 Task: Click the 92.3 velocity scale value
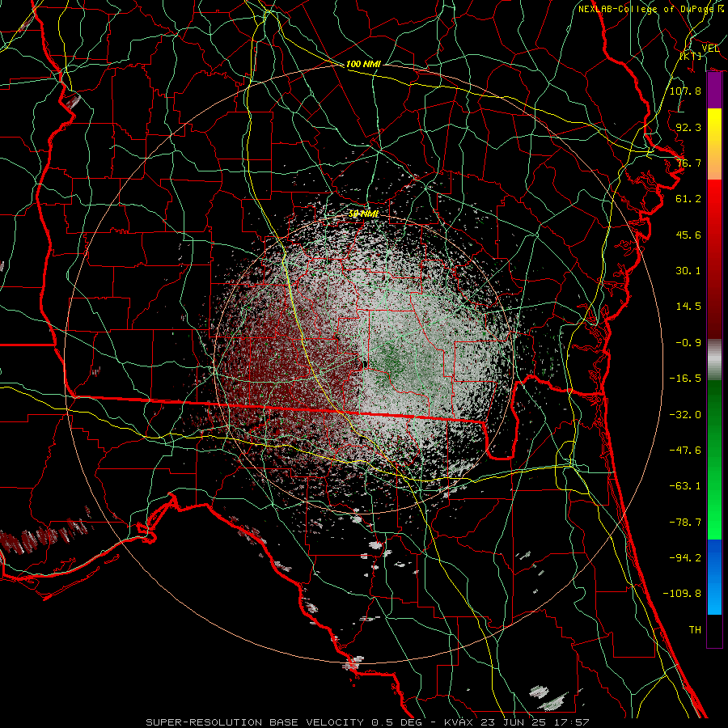(x=688, y=127)
